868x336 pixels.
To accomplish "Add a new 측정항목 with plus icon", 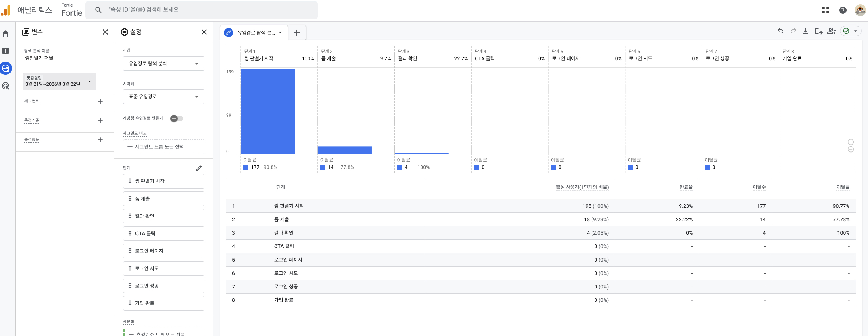I will (100, 140).
